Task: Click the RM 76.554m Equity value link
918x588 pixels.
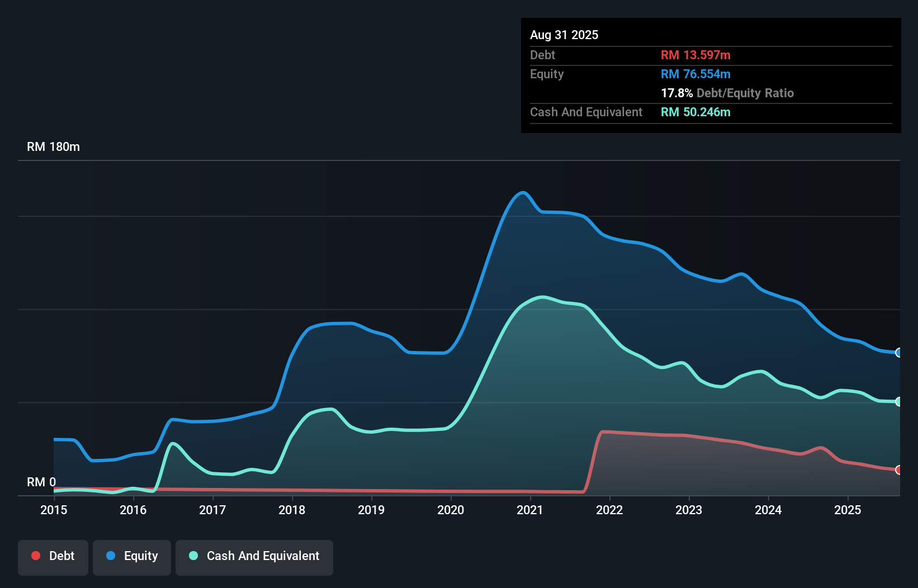Action: pyautogui.click(x=695, y=74)
